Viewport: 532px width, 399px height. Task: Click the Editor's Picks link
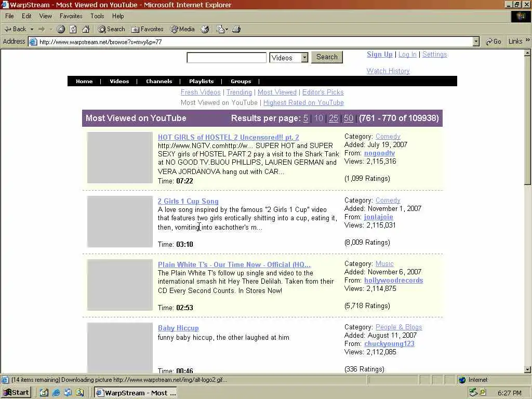tap(323, 92)
